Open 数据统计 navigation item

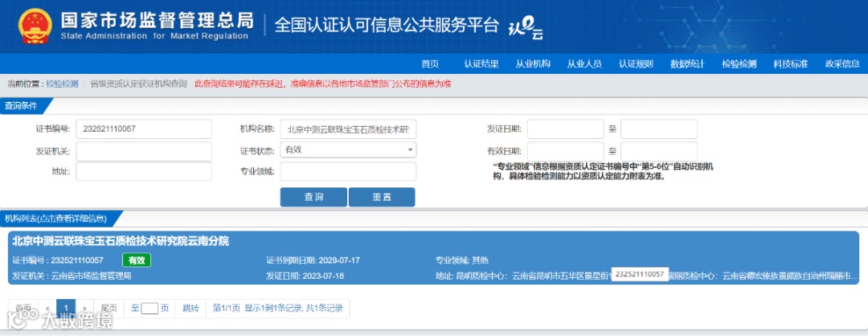pyautogui.click(x=687, y=64)
